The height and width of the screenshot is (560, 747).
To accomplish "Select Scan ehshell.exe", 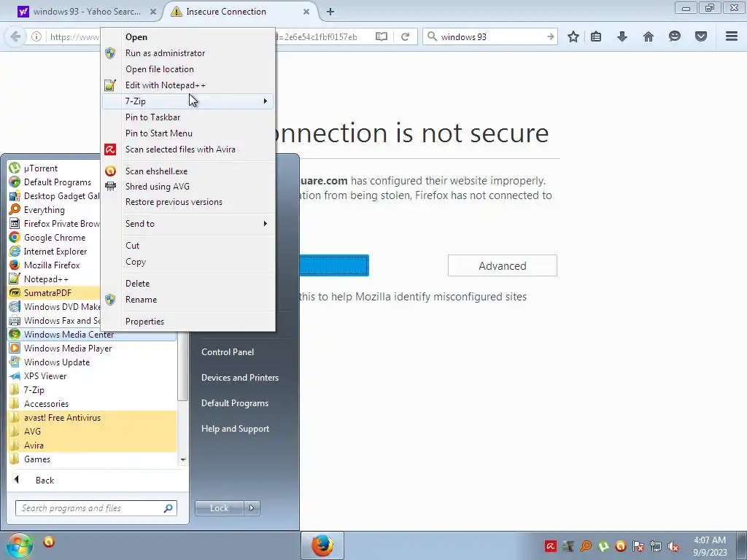I will click(187, 171).
